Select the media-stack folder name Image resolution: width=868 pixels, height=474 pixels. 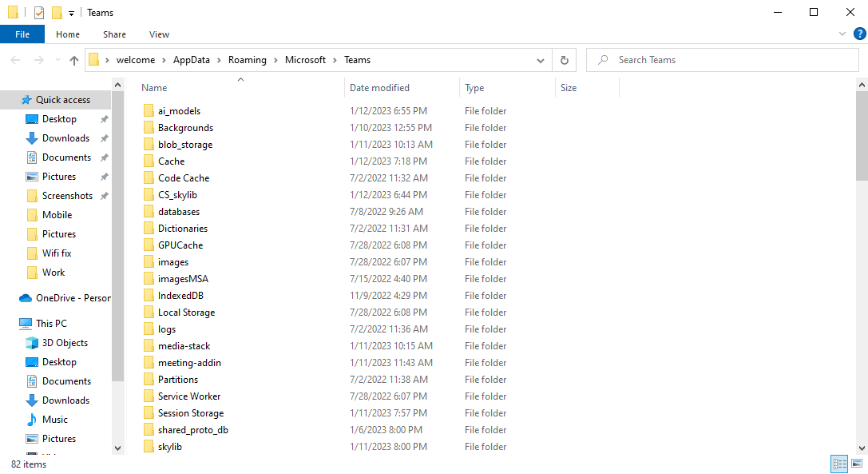184,346
